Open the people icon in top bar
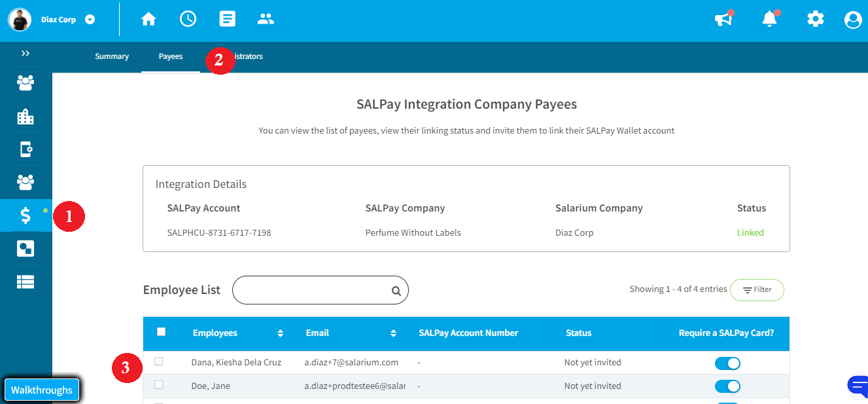Image resolution: width=868 pixels, height=404 pixels. pos(266,19)
